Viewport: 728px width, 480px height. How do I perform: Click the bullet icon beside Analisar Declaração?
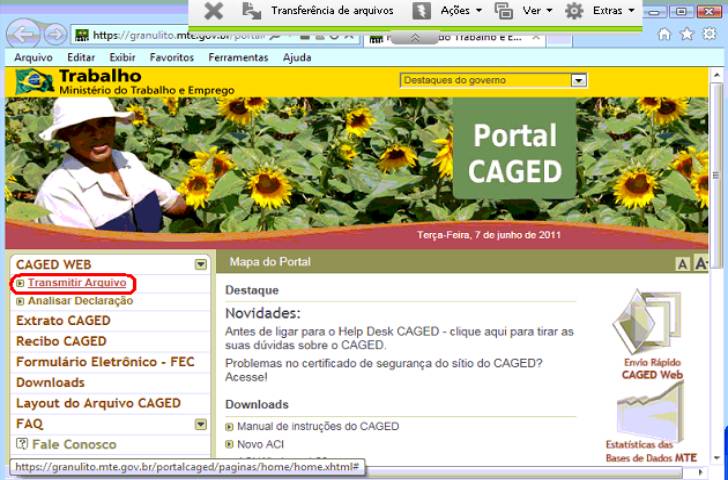(x=20, y=302)
